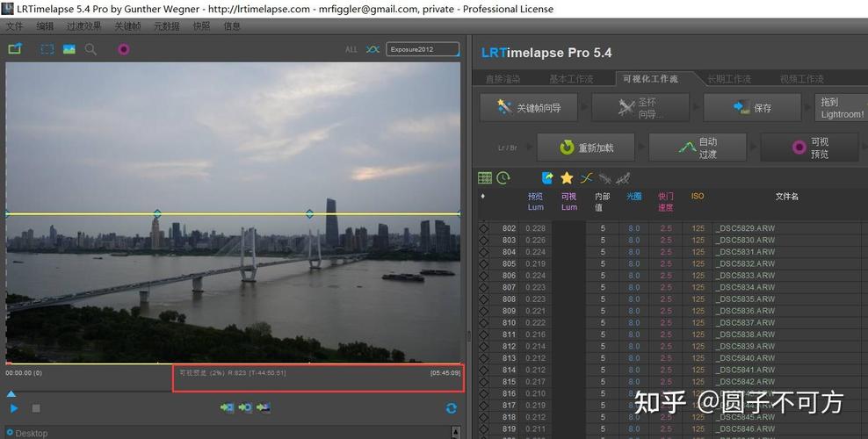Select file _DSC5833.ARW in the table
This screenshot has height=439, width=868.
coord(745,276)
